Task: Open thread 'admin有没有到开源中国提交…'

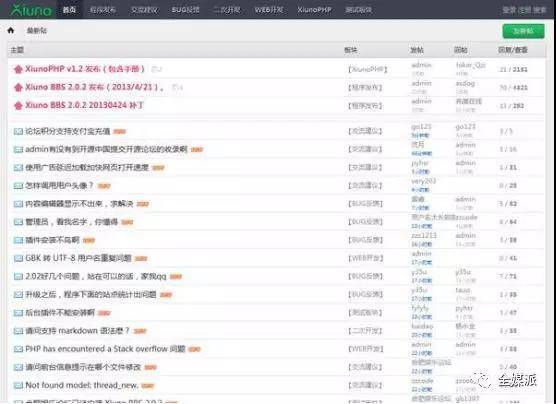Action: 106,149
